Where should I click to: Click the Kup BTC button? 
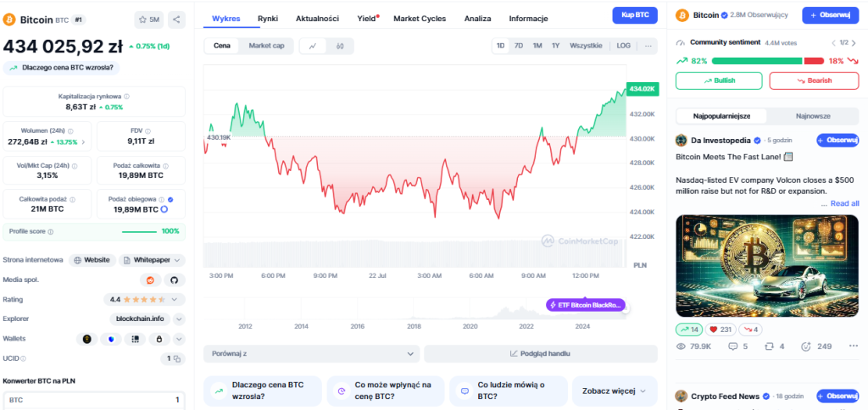pyautogui.click(x=635, y=15)
